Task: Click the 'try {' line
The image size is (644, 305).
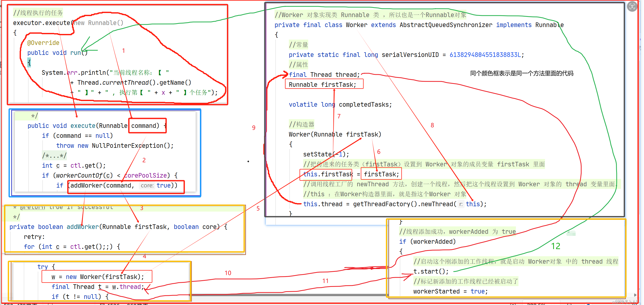Action: coord(46,267)
